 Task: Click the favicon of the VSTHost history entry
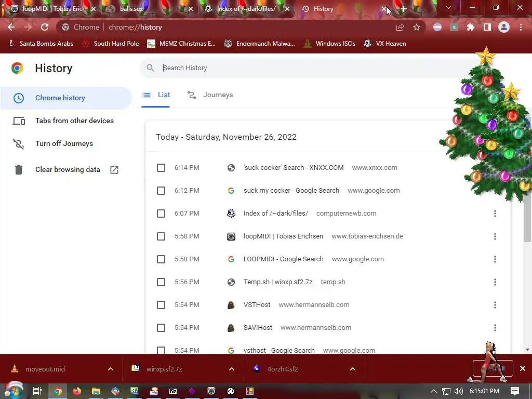tap(231, 305)
